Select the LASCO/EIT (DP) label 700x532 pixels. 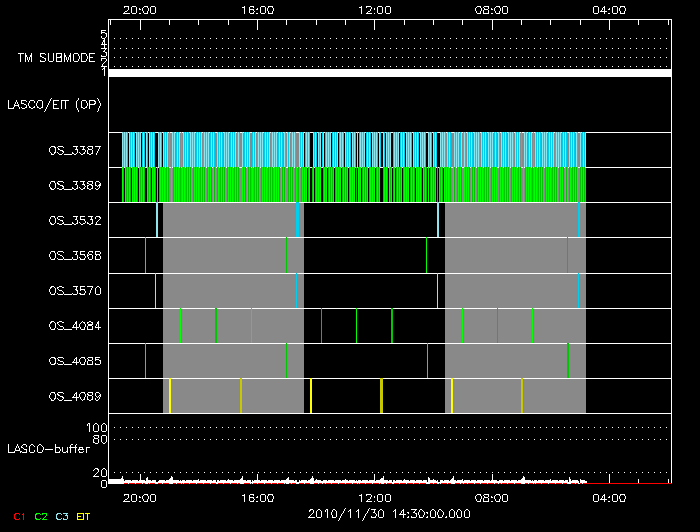[57, 104]
